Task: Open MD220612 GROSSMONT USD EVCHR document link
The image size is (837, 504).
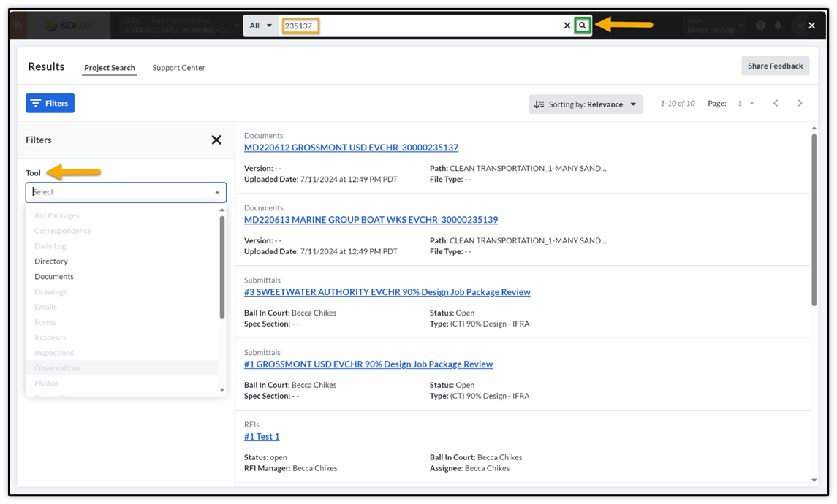Action: pyautogui.click(x=351, y=148)
